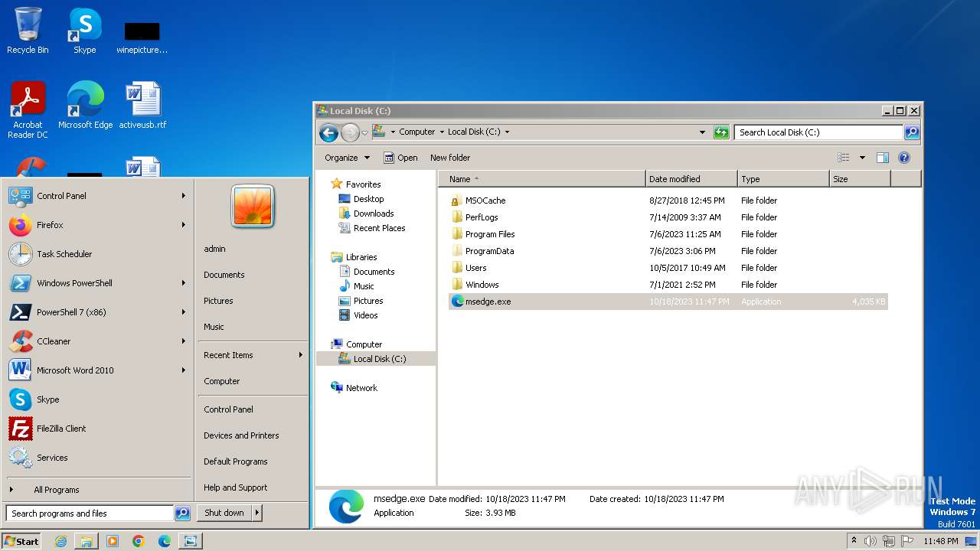The height and width of the screenshot is (551, 980).
Task: Open the Shut down options arrow
Action: tap(257, 513)
